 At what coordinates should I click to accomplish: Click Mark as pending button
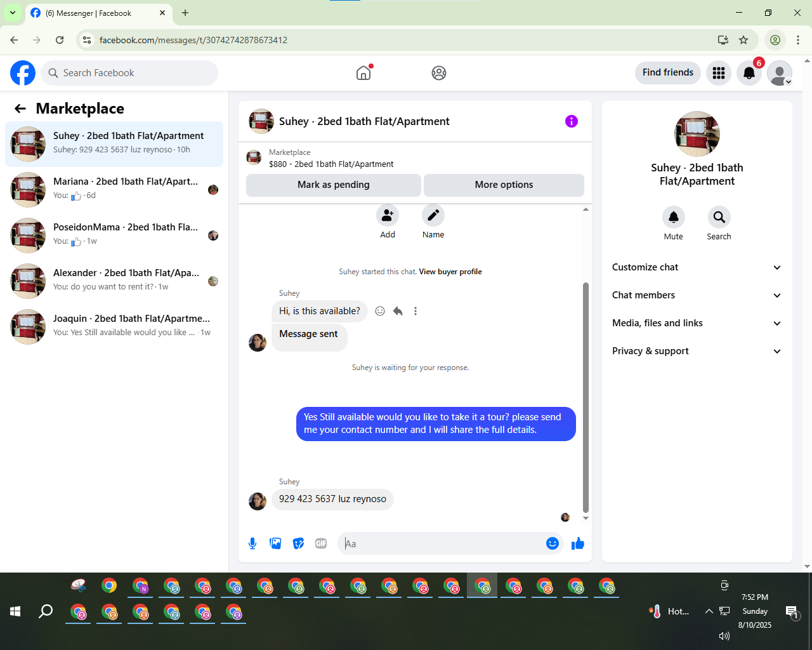[x=334, y=185]
